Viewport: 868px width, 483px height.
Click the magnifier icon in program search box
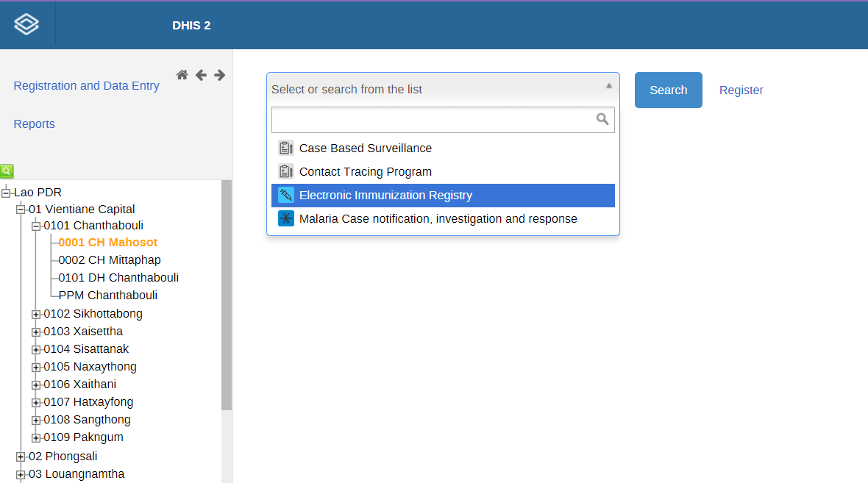[602, 119]
